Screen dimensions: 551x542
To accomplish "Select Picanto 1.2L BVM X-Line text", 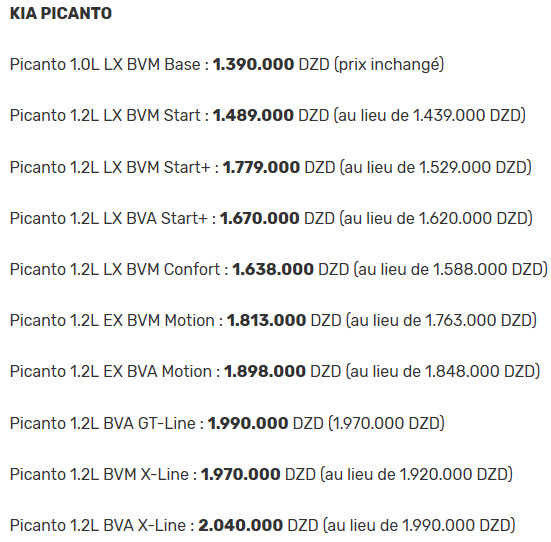I will click(99, 475).
